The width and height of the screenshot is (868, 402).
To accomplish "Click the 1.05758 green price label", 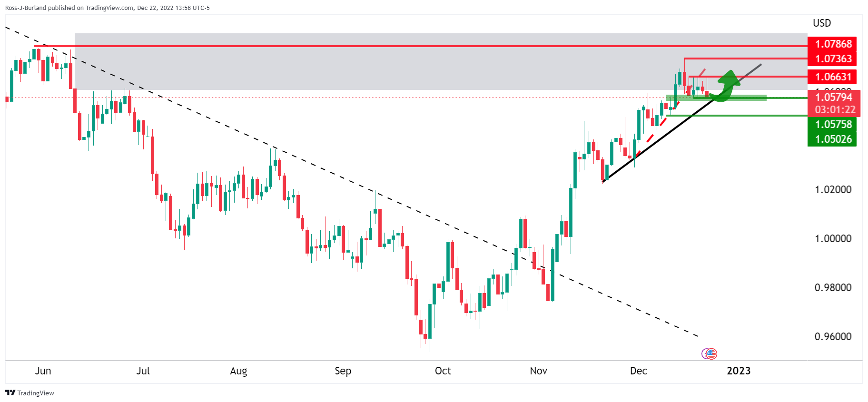I will [833, 124].
